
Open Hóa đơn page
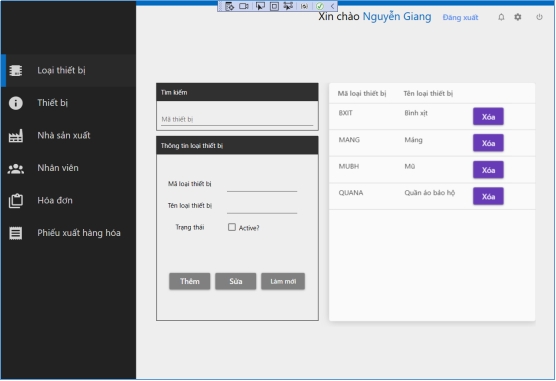(x=68, y=201)
